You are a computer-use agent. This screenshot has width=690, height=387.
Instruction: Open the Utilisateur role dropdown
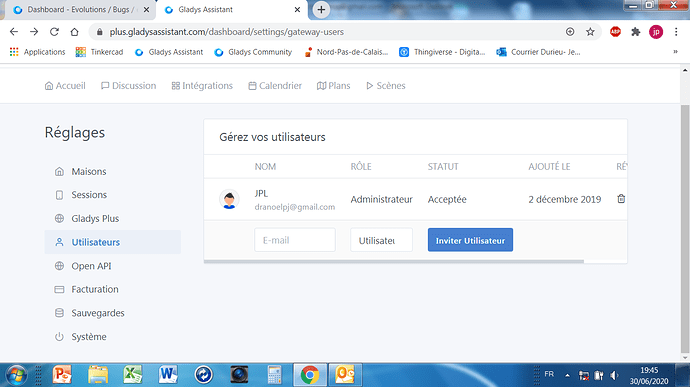coord(382,240)
